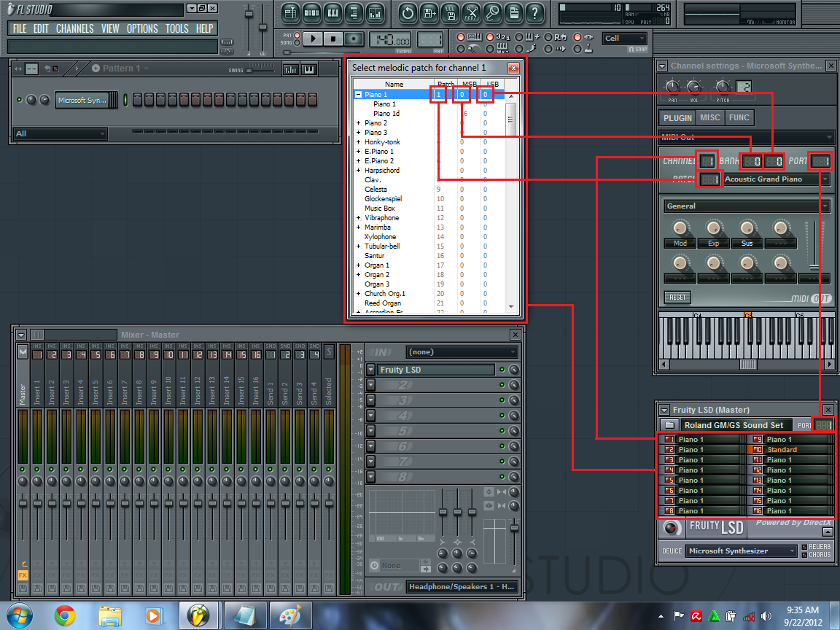Open the FILE menu

19,28
